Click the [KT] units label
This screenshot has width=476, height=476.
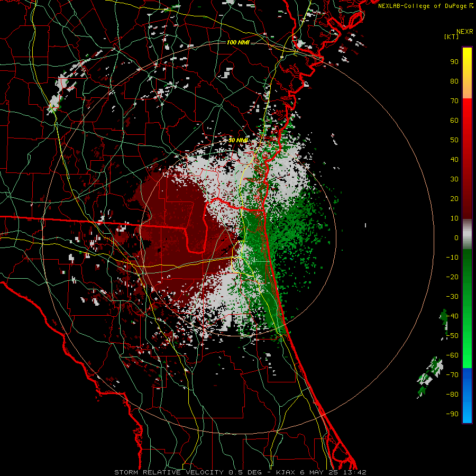(452, 36)
